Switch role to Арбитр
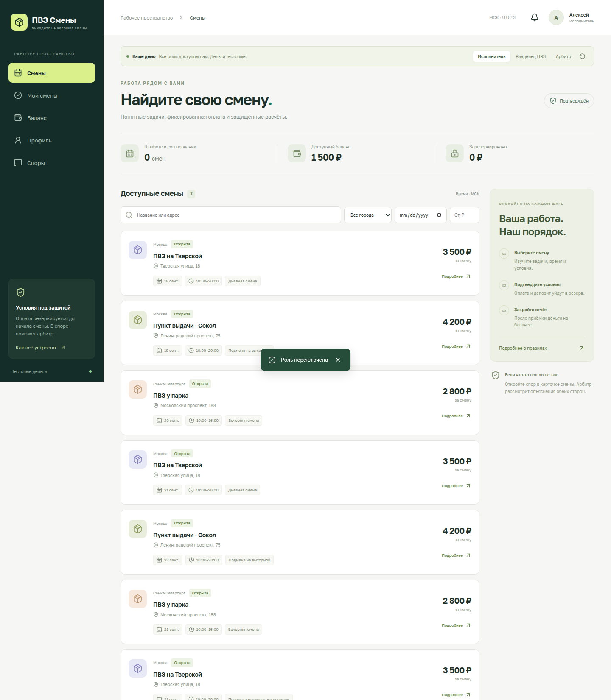Viewport: 611px width, 700px height. click(563, 56)
